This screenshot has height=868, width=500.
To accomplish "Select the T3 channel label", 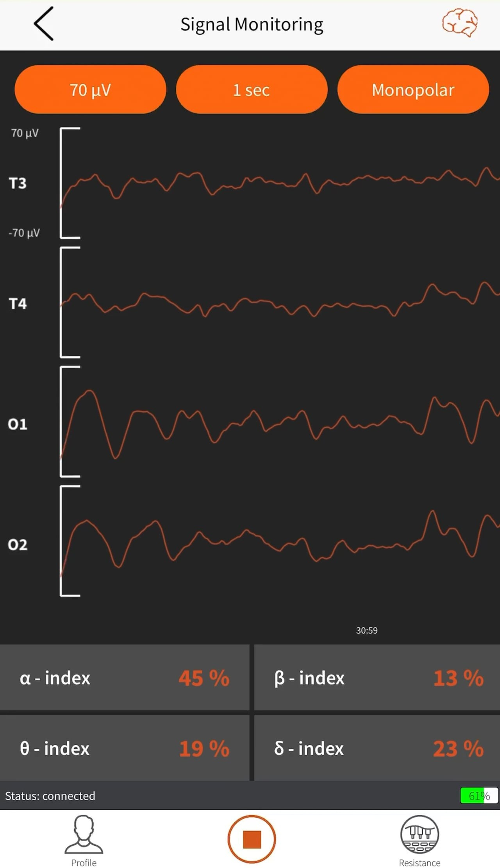I will click(x=18, y=183).
